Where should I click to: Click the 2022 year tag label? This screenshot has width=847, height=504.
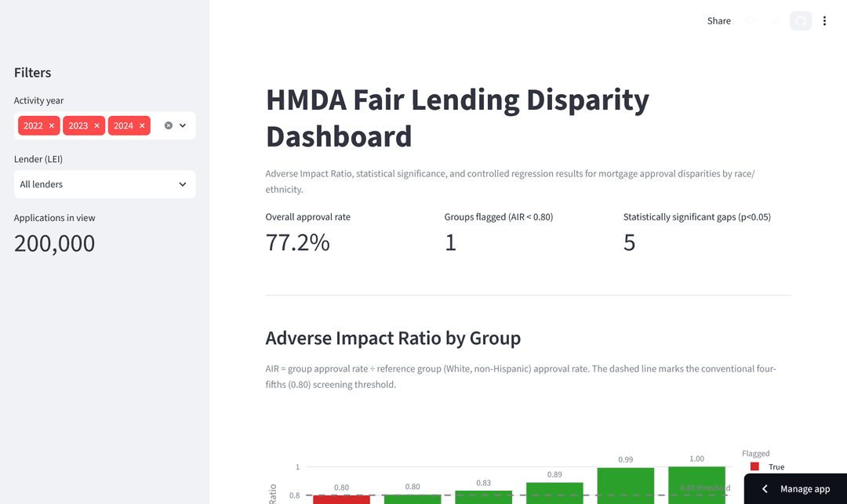tap(33, 125)
